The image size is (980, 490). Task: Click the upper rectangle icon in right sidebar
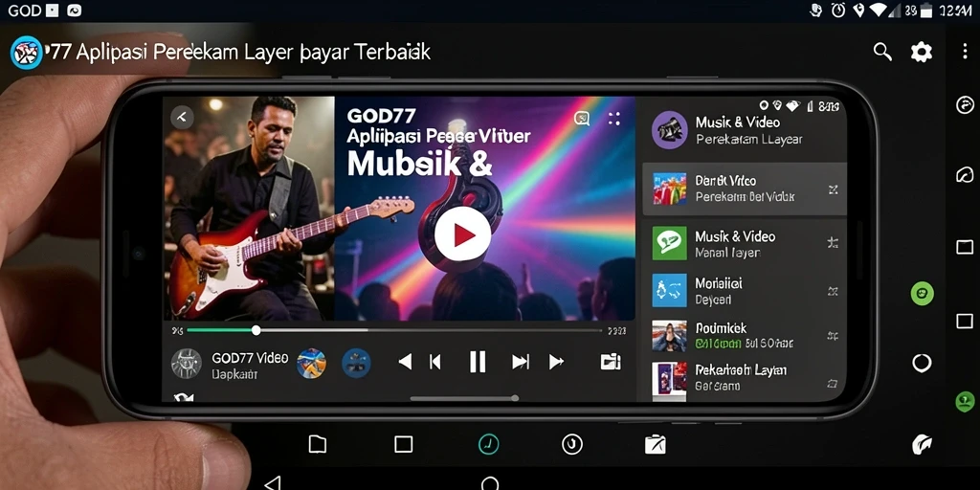[965, 247]
